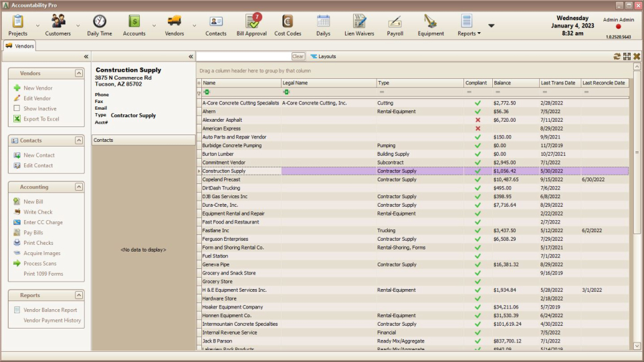Screen dimensions: 644x362
Task: Select the Vendors tab
Action: click(20, 46)
